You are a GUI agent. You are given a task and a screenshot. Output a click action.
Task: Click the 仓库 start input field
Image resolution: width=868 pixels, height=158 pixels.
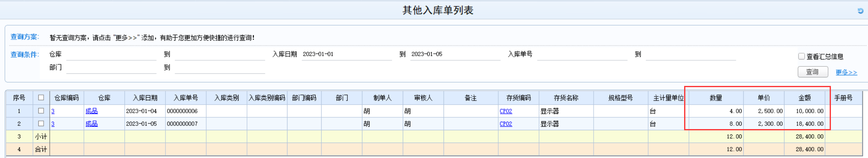pyautogui.click(x=111, y=55)
